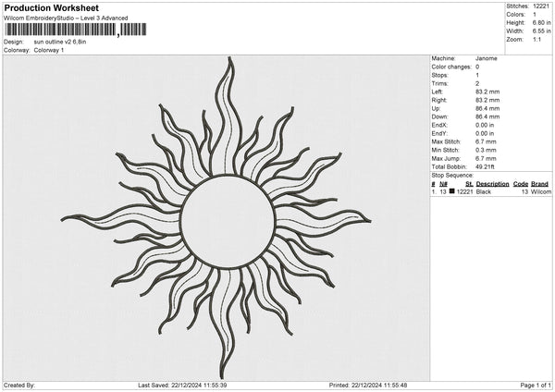Click the Machine value 'Janome'
Screen dimensions: 555x392
click(486, 58)
